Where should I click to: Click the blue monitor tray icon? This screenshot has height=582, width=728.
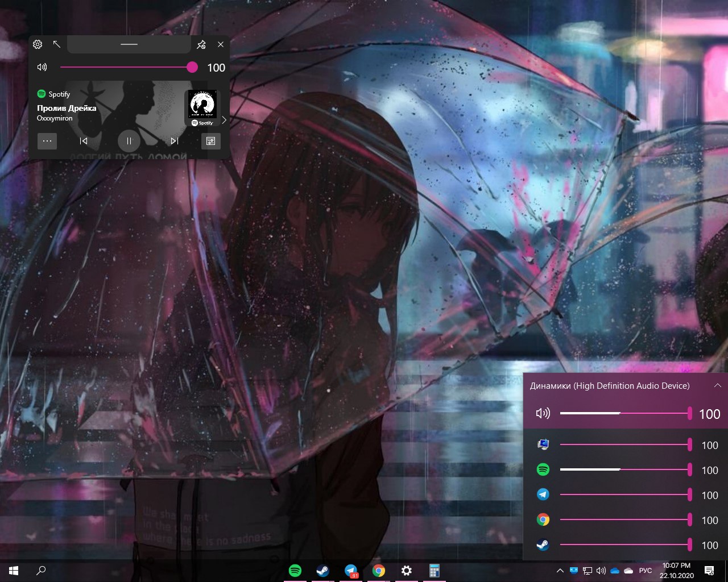(574, 571)
